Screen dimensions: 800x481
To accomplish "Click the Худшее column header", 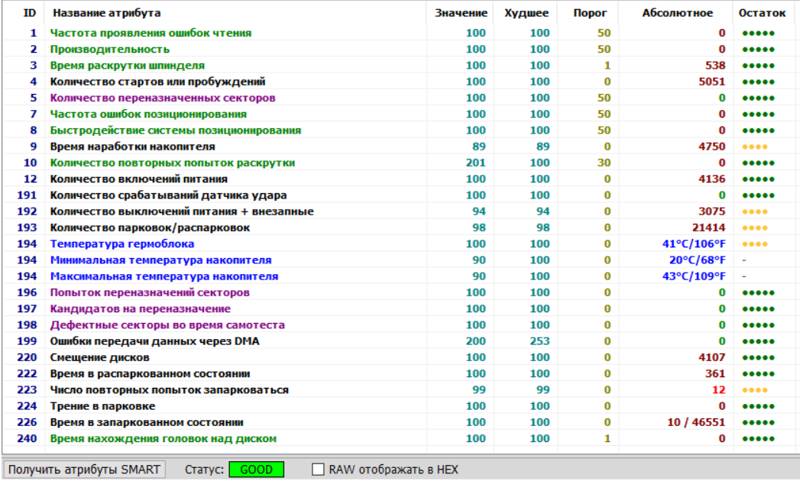I will coord(526,13).
